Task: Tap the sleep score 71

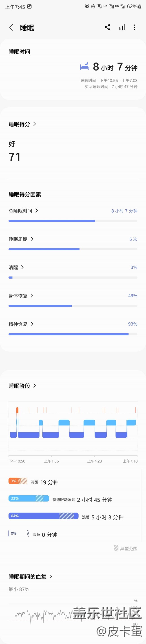Action: 14,157
